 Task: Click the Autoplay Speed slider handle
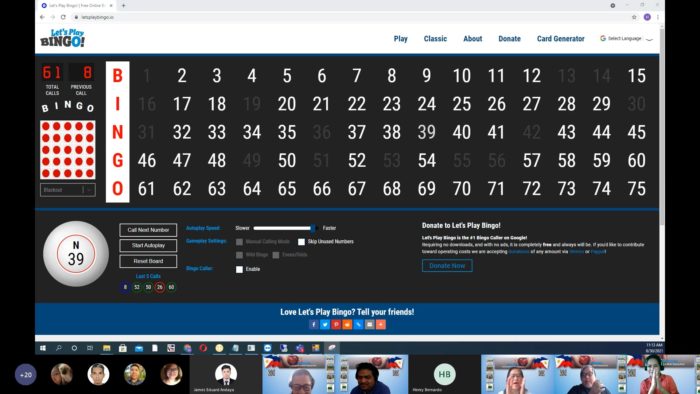(x=313, y=228)
